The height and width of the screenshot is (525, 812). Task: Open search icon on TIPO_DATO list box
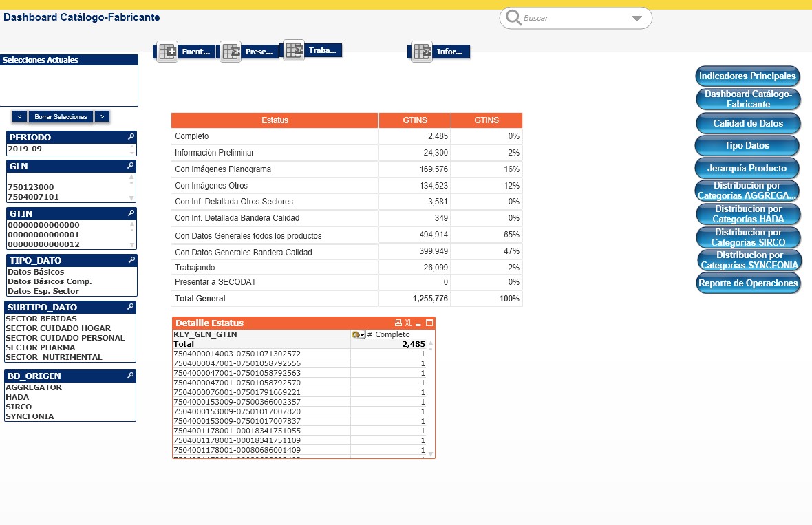click(x=131, y=261)
